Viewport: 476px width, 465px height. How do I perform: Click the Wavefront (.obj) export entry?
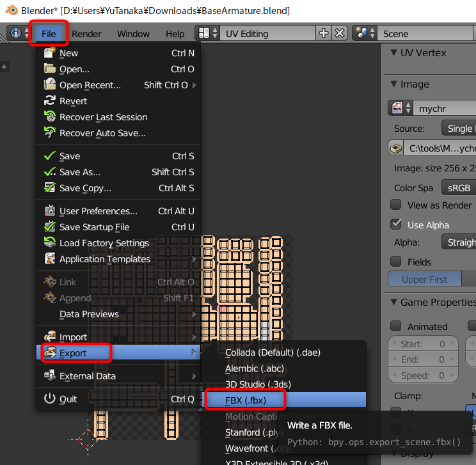[258, 448]
